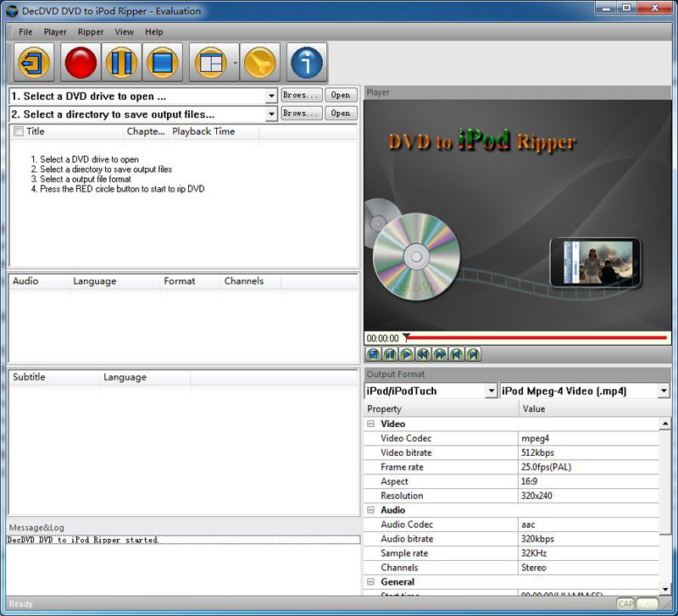678x616 pixels.
Task: Open the Help menu
Action: click(x=154, y=32)
